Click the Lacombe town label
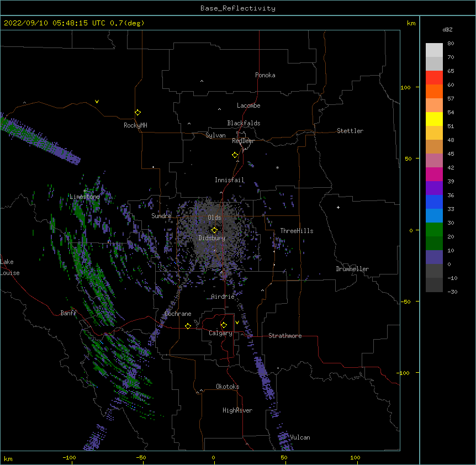The image size is (476, 465). point(248,105)
